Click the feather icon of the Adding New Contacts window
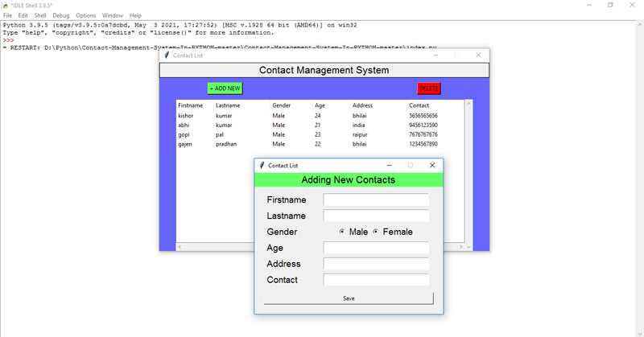The height and width of the screenshot is (337, 644). (262, 166)
